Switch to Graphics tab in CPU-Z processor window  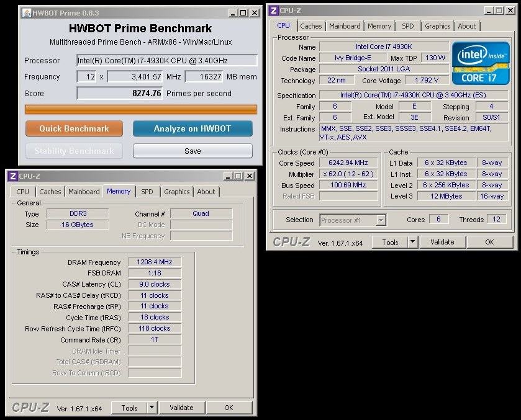(438, 26)
